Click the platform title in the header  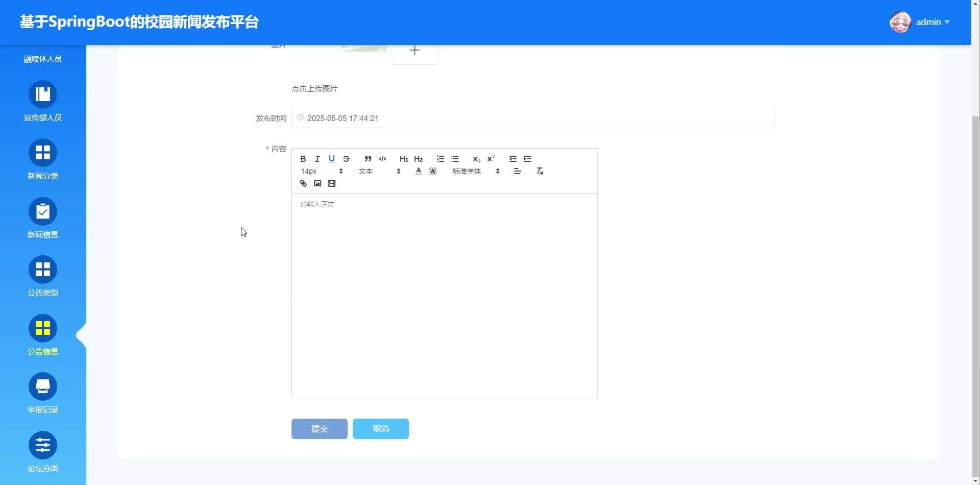click(x=139, y=22)
